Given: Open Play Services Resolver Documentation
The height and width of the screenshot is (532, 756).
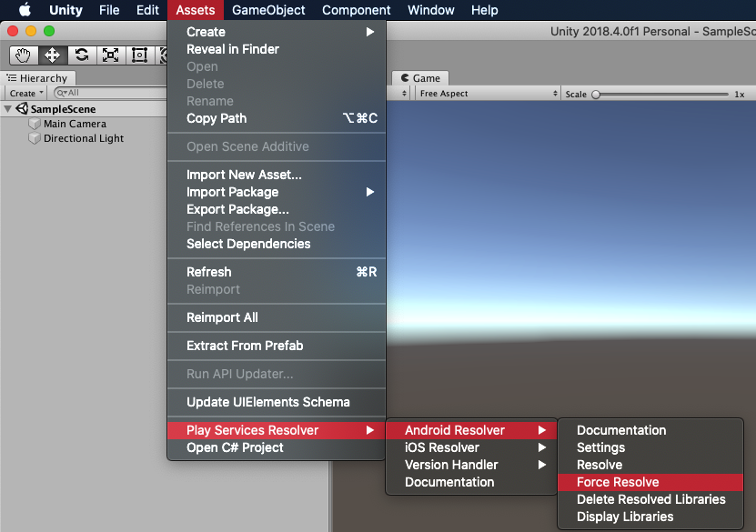Looking at the screenshot, I should pos(471,482).
